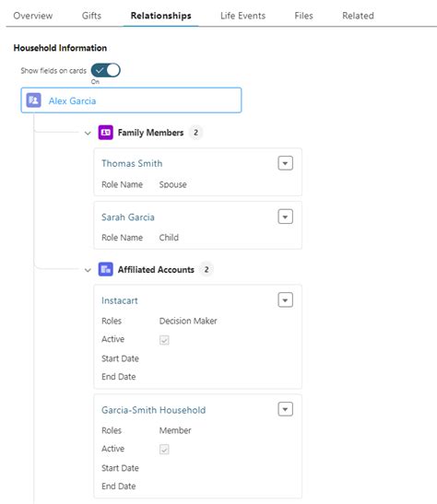Screen dimensions: 437x504
Task: Click the Affiliated Accounts building icon
Action: 105,269
